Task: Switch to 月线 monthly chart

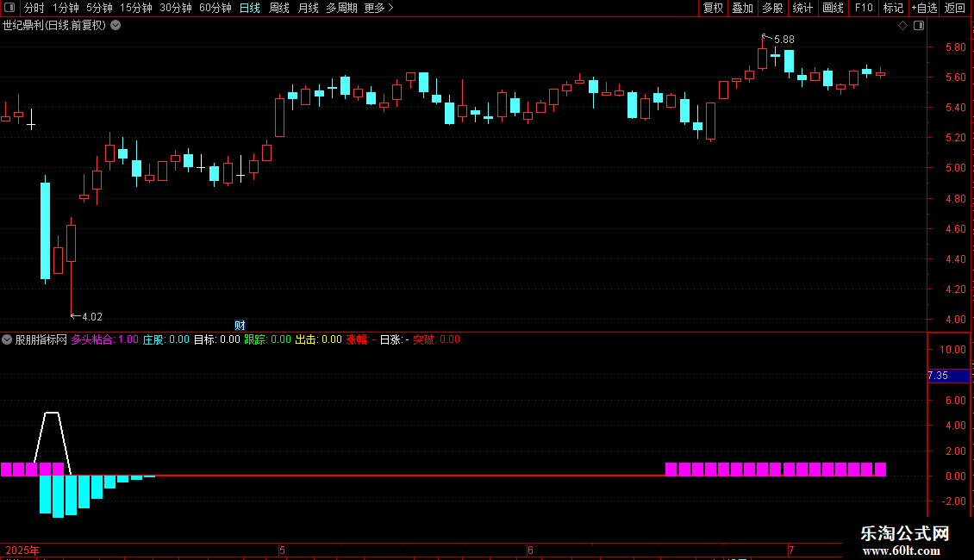Action: [x=308, y=8]
